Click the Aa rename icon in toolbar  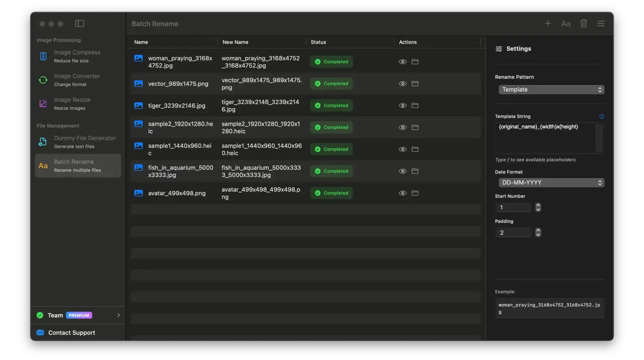[566, 23]
